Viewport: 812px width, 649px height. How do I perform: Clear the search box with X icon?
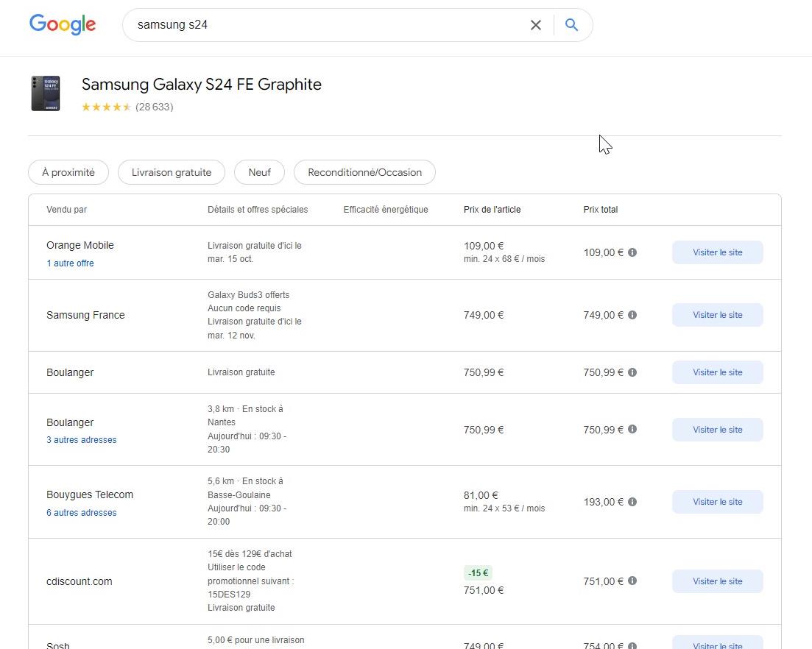pos(536,25)
